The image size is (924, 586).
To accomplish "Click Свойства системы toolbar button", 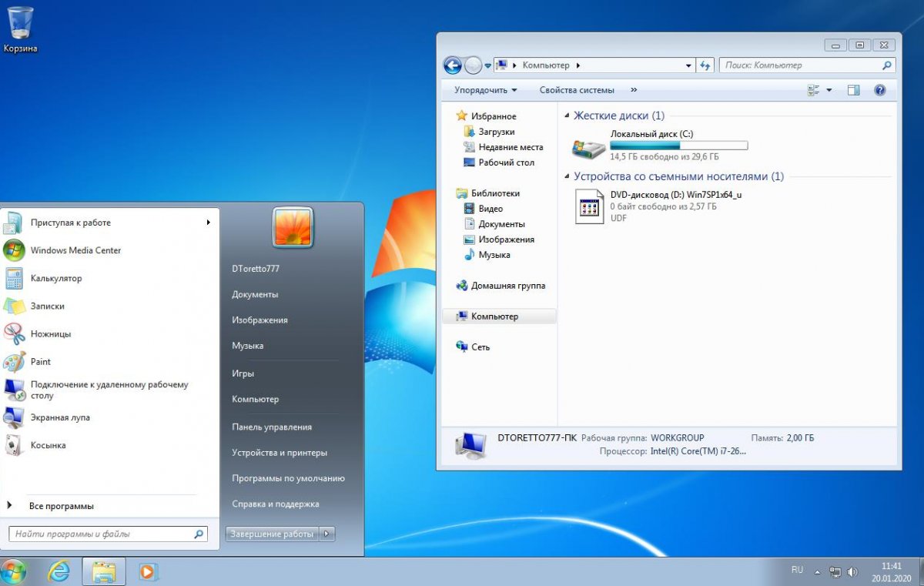I will (x=577, y=90).
